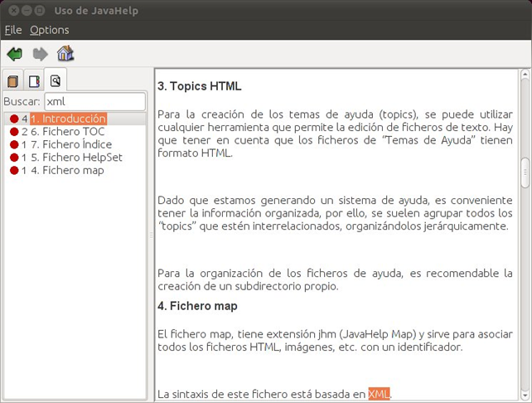Close the Uso de JavaHelp window
The height and width of the screenshot is (403, 532).
click(x=13, y=11)
